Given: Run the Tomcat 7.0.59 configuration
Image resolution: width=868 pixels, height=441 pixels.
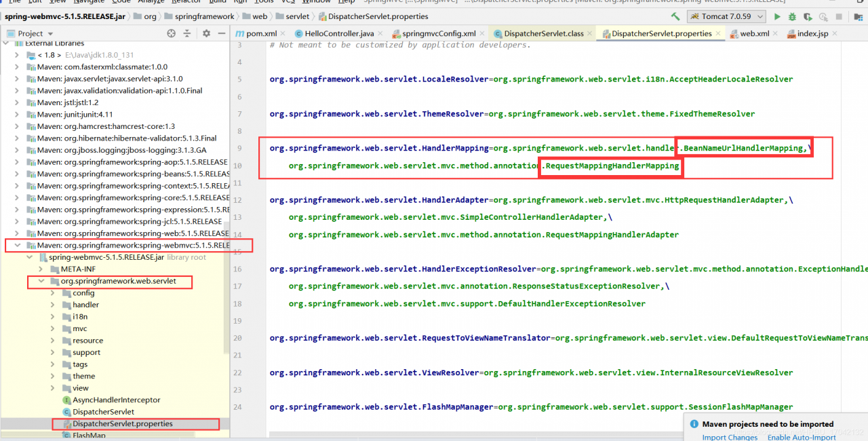Looking at the screenshot, I should point(777,16).
